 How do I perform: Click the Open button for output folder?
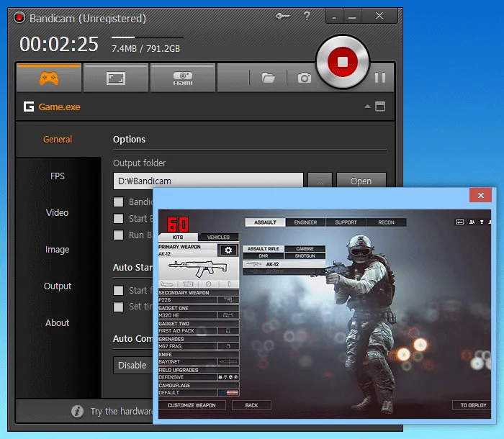(361, 181)
